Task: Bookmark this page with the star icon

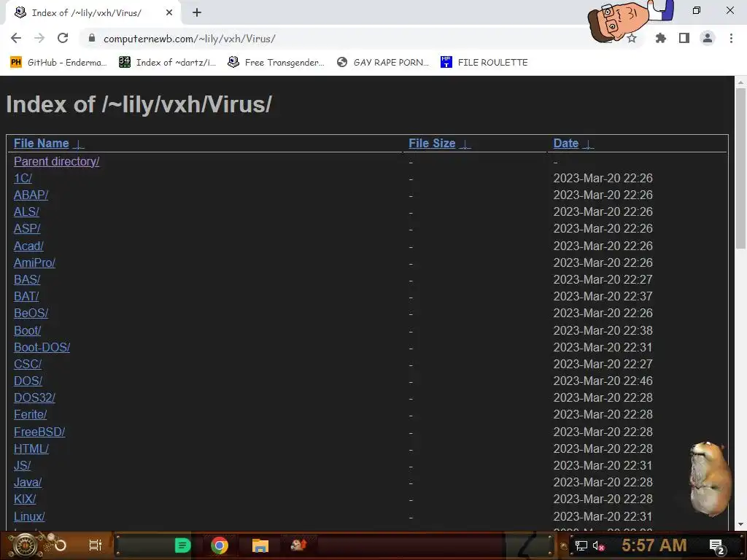Action: tap(632, 39)
